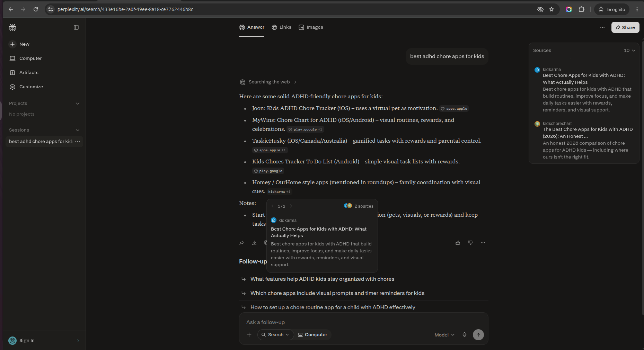Viewport: 644px width, 350px height.
Task: Open play.google citation for Kids Chores Tracker
Action: click(x=268, y=171)
